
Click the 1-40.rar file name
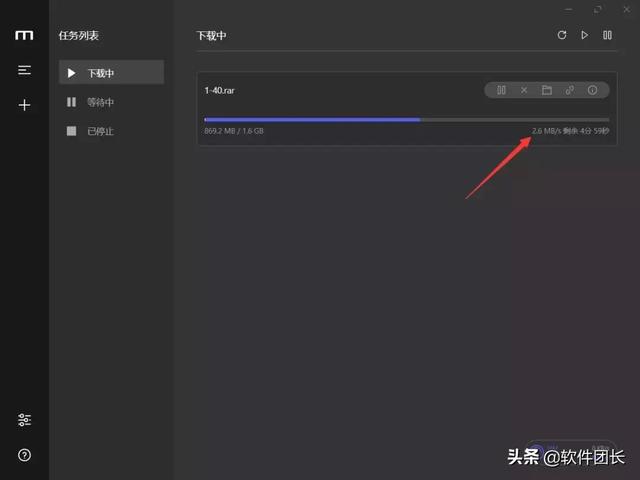[x=220, y=91]
